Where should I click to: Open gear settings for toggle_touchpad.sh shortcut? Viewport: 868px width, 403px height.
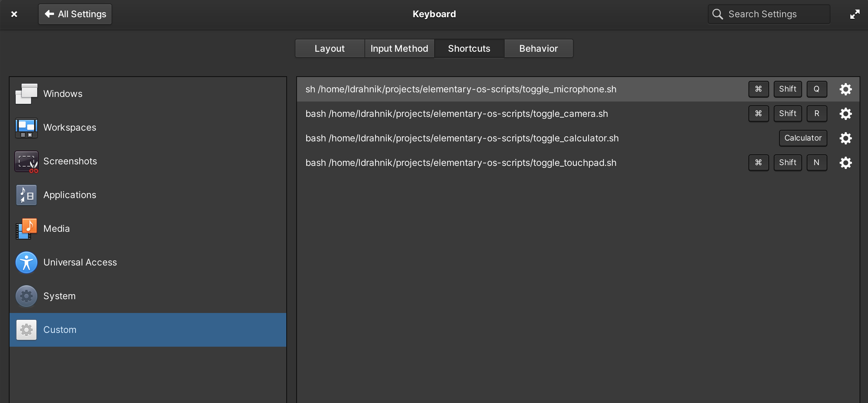pyautogui.click(x=846, y=162)
